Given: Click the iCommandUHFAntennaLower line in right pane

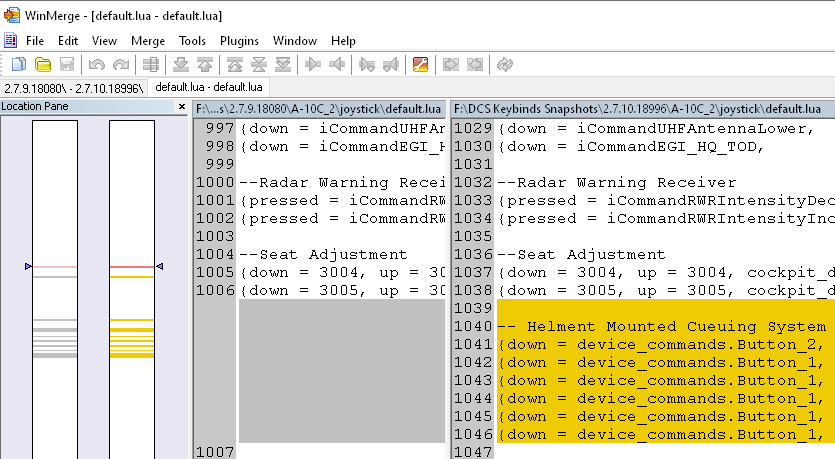Looking at the screenshot, I should (x=656, y=128).
